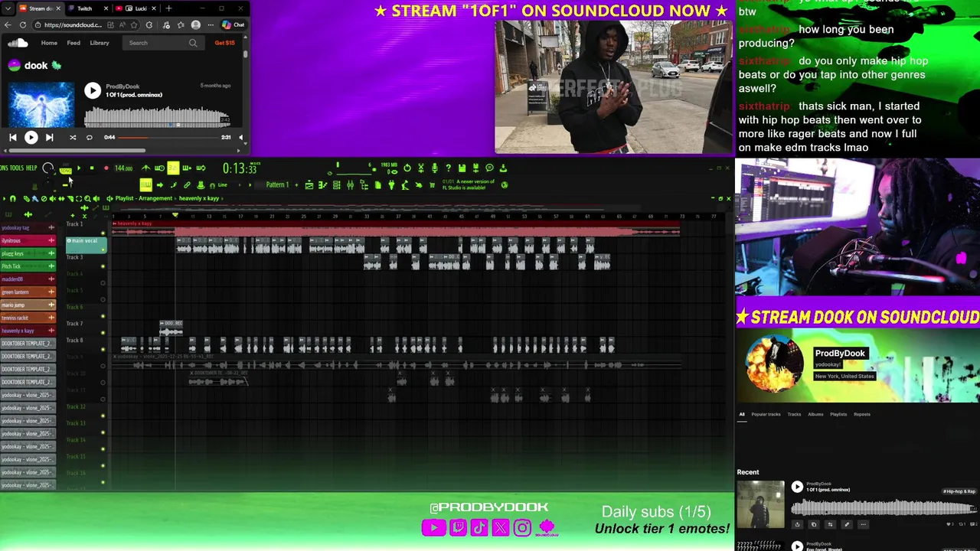
Task: Toggle the highlighted typing keyboard to piano icon
Action: pyautogui.click(x=145, y=185)
